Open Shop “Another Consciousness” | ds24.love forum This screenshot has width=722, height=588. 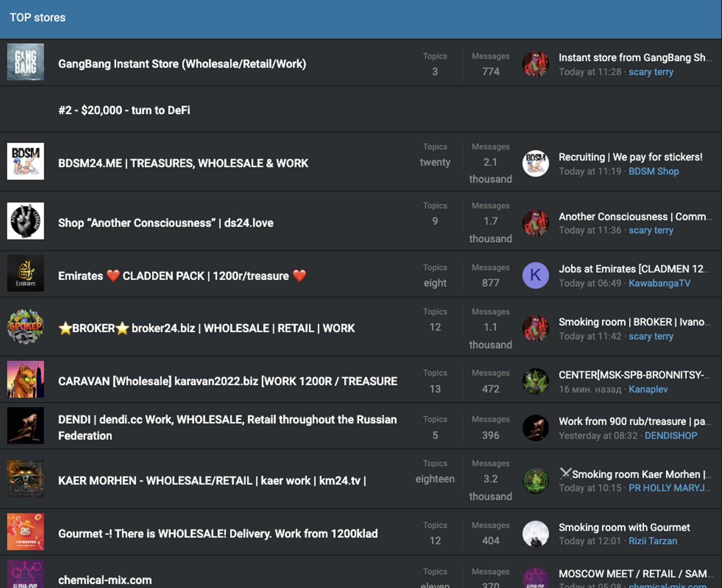[166, 223]
